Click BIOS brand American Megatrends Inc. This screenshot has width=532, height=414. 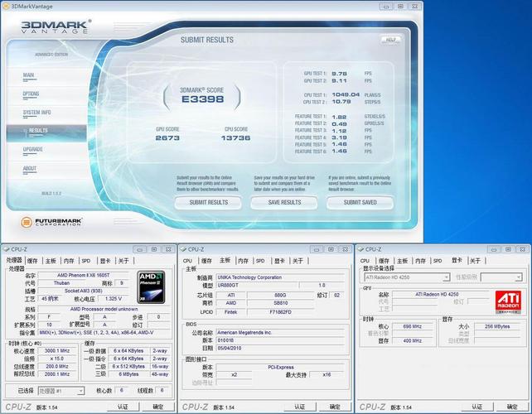[x=280, y=333]
